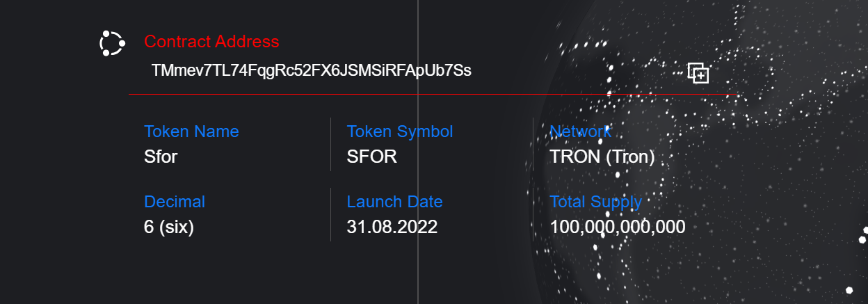This screenshot has height=304, width=868.
Task: Click the TRON logo icon
Action: 111,43
